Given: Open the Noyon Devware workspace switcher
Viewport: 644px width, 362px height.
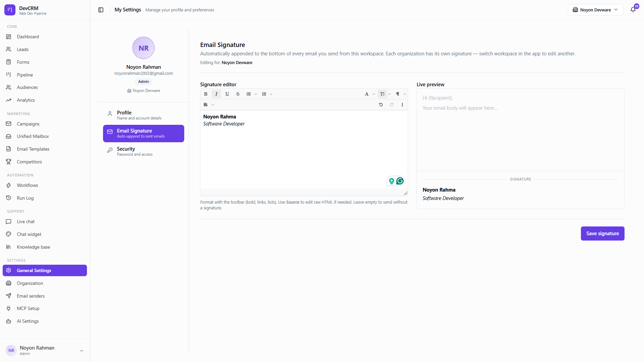Looking at the screenshot, I should (595, 10).
